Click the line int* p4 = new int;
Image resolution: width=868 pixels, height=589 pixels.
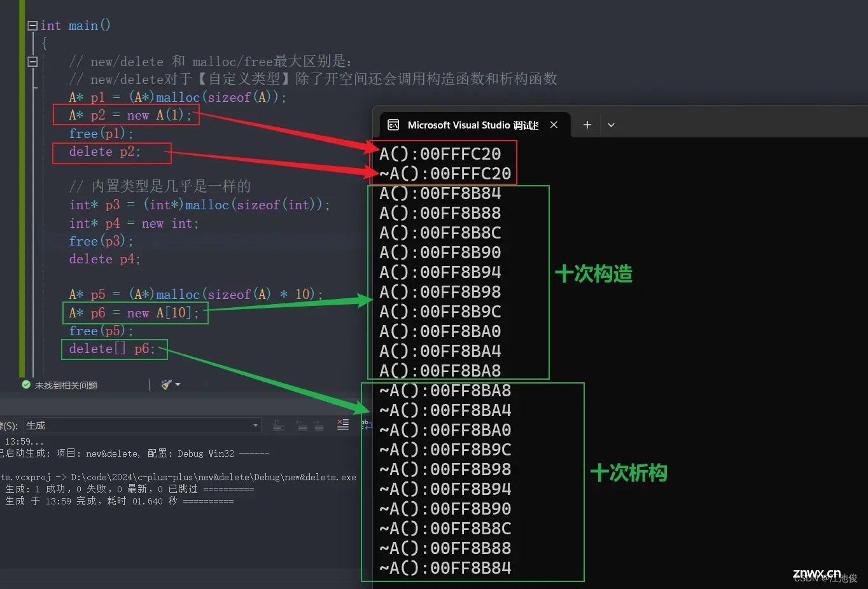tap(134, 223)
